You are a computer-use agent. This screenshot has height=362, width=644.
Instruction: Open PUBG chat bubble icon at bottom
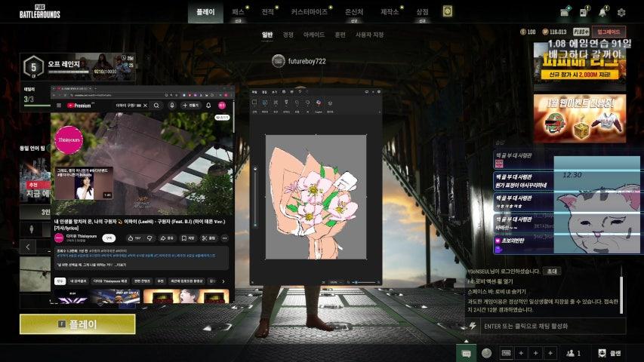[466, 354]
